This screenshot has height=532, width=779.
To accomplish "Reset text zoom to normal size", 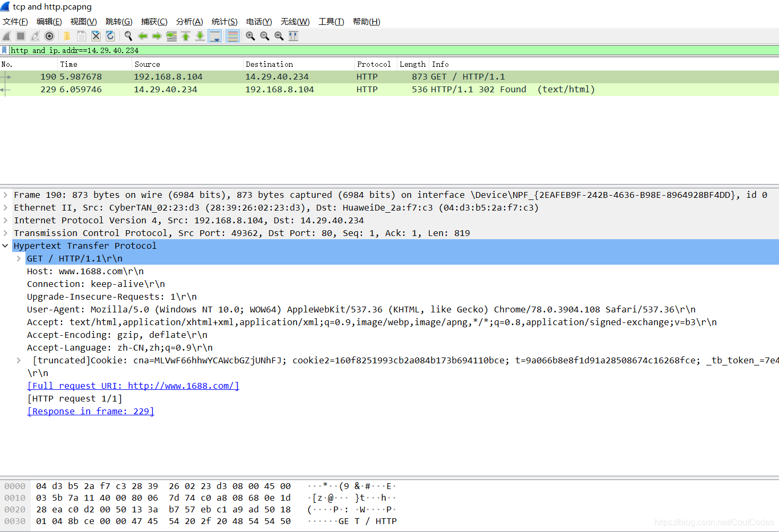I will click(x=279, y=36).
